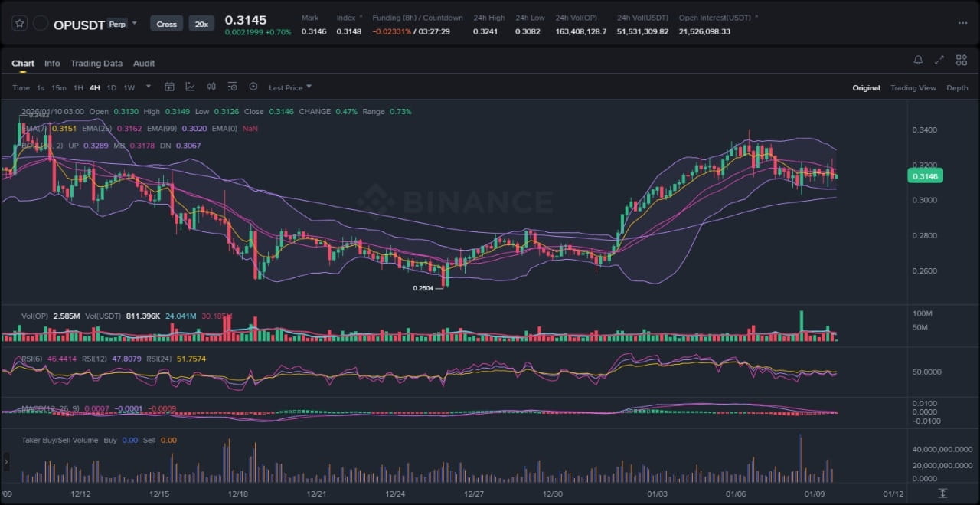Open the multi-chart layout grid icon
980x505 pixels.
(x=960, y=60)
